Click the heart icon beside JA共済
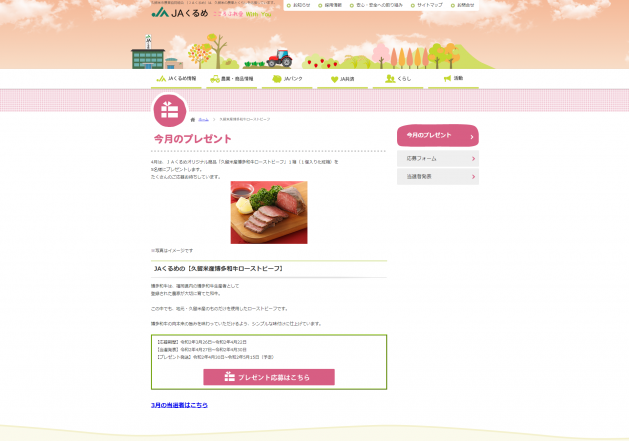629x441 pixels. click(335, 79)
